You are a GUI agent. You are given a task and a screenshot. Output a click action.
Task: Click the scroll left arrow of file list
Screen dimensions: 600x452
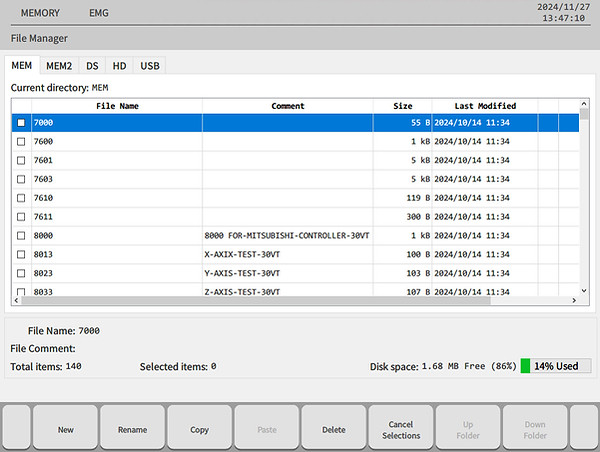click(x=16, y=300)
